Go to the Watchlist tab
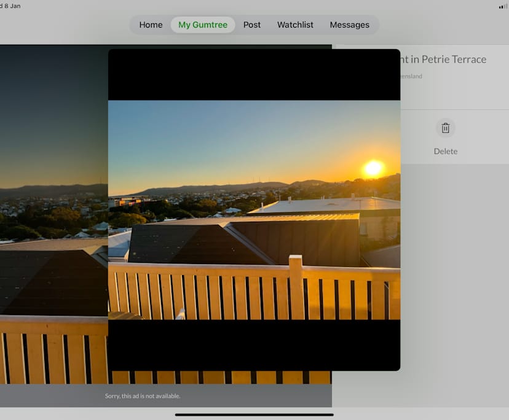The height and width of the screenshot is (420, 509). (295, 25)
